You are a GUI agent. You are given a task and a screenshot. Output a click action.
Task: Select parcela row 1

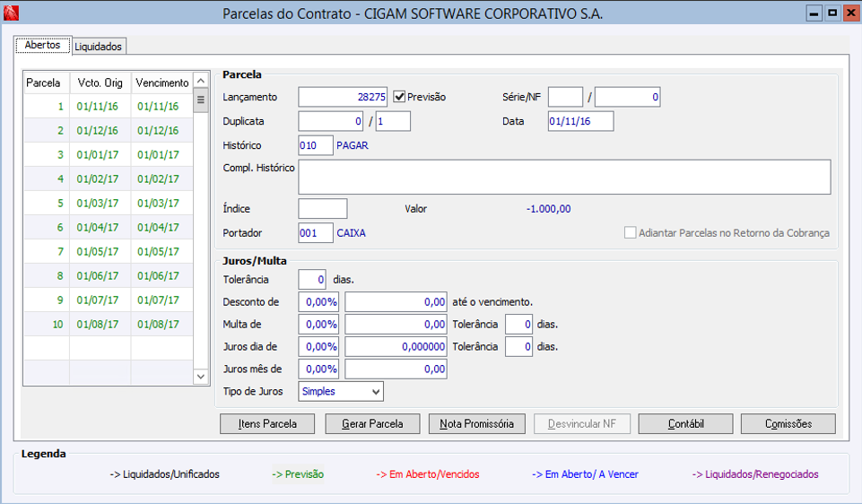tap(109, 106)
